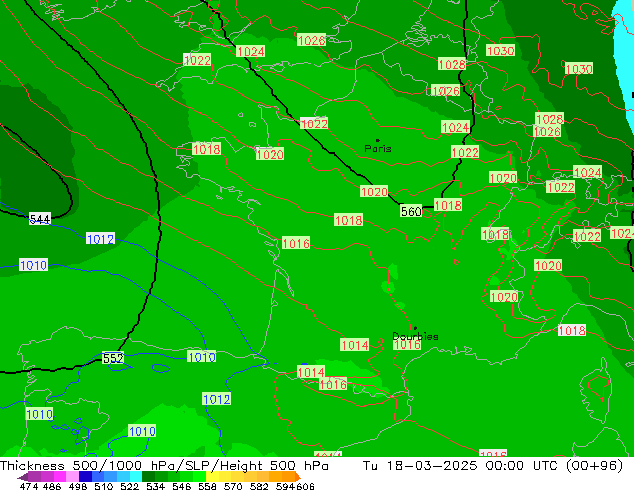
Task: Click the Dourbies location dot marker
Action: (415, 328)
